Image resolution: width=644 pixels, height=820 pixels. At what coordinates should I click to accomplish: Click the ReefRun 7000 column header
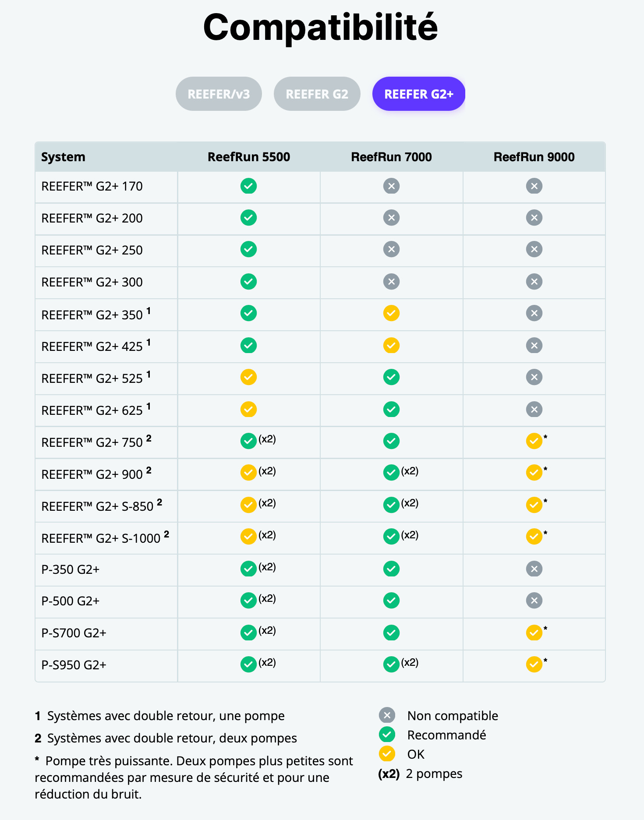point(391,157)
